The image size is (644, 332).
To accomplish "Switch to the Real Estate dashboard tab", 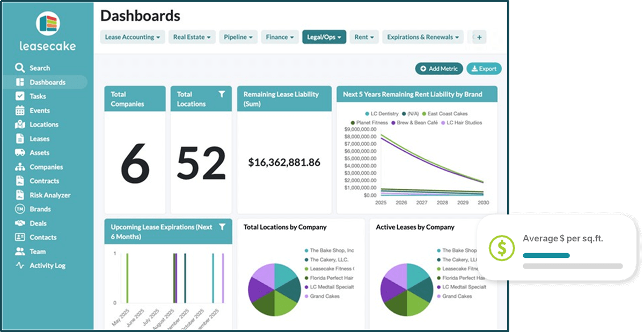I will pos(192,38).
